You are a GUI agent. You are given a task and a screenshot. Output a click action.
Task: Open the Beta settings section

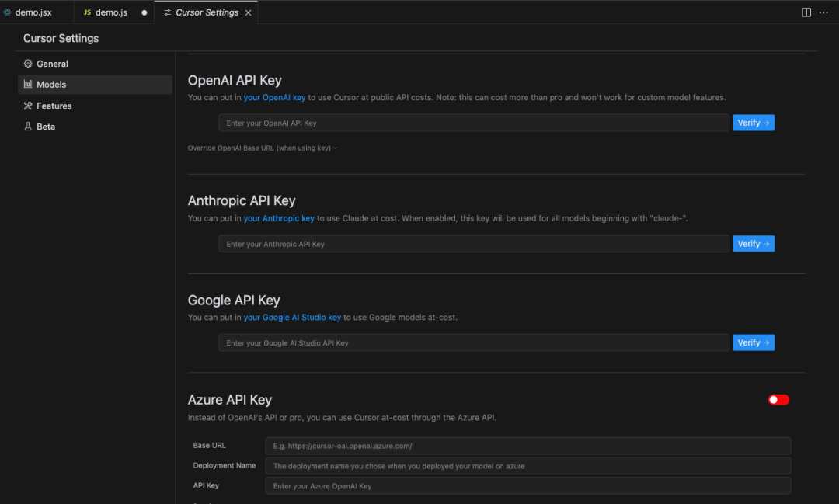click(96, 127)
